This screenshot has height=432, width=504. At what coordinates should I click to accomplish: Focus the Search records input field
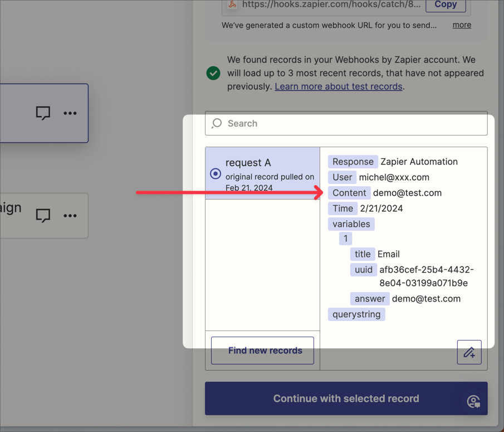(351, 124)
